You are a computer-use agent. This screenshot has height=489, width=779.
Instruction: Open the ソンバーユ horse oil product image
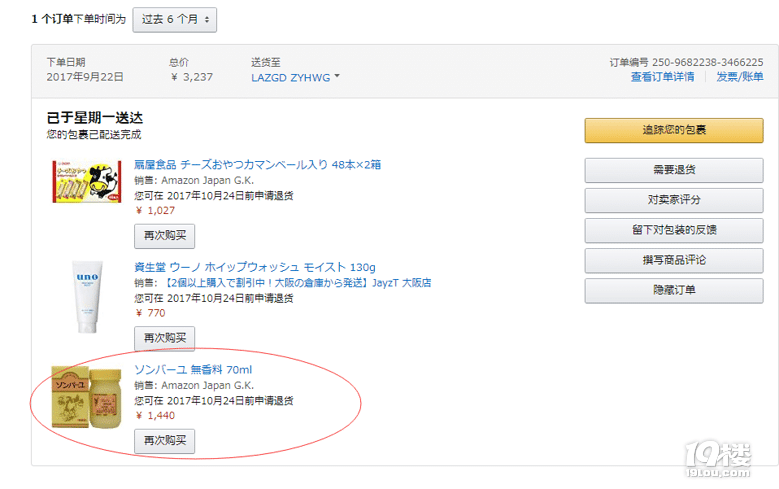(x=87, y=397)
